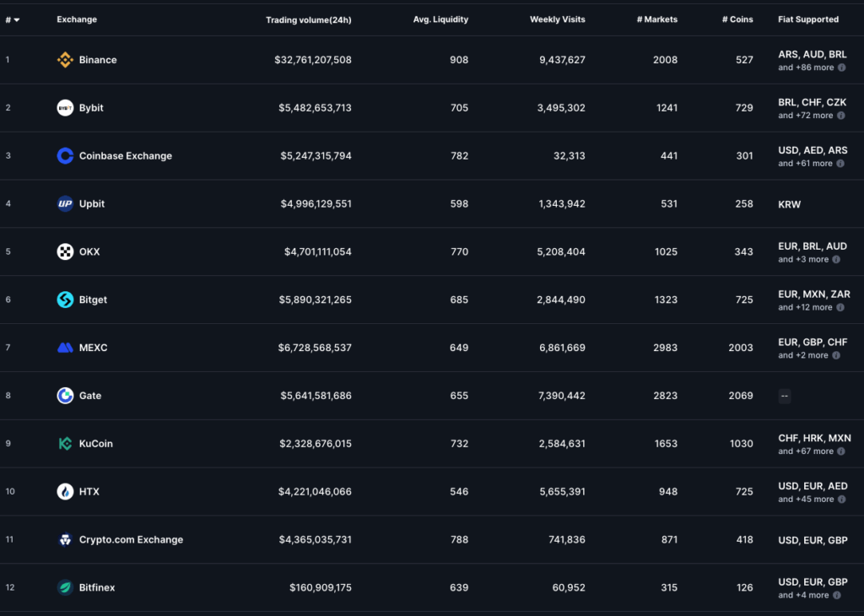Show fiat info icon for KuCoin

point(841,451)
